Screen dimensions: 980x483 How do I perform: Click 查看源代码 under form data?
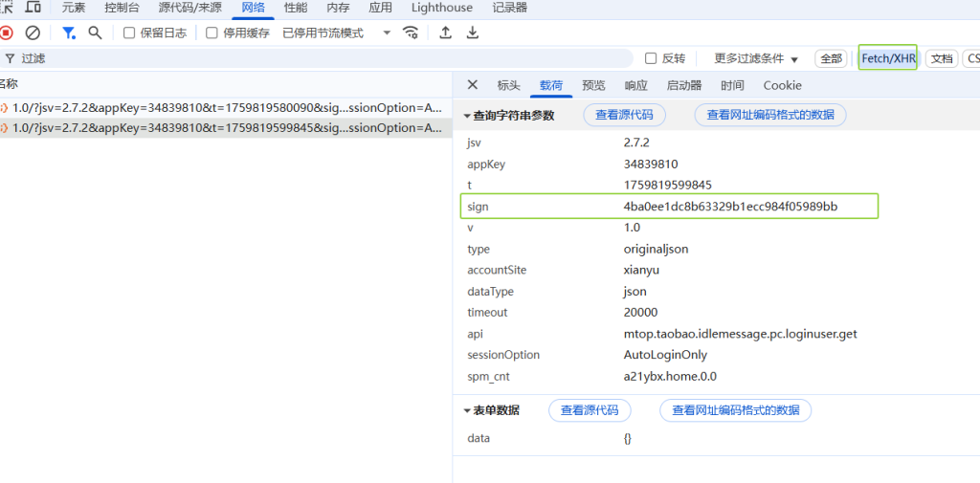590,410
